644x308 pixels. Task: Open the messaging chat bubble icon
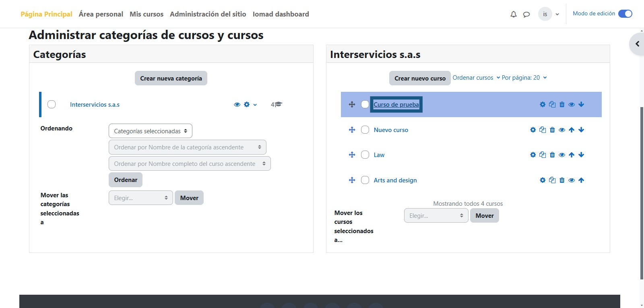[526, 14]
